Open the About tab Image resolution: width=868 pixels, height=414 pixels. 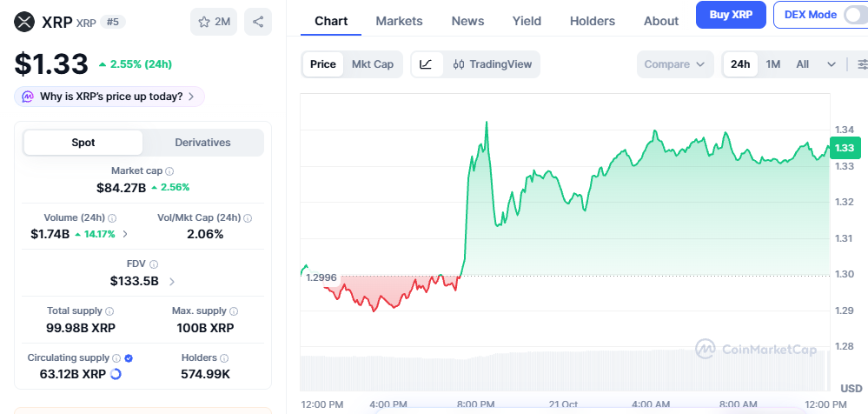(661, 21)
